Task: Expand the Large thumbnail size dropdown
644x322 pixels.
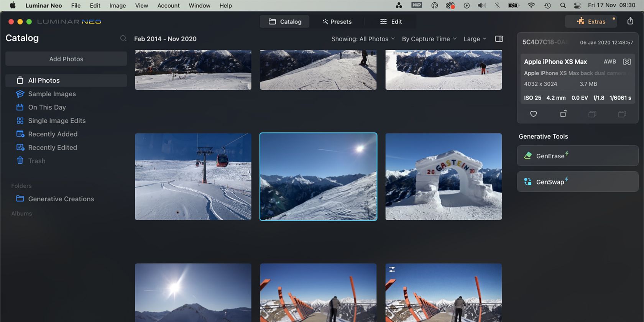Action: (475, 39)
